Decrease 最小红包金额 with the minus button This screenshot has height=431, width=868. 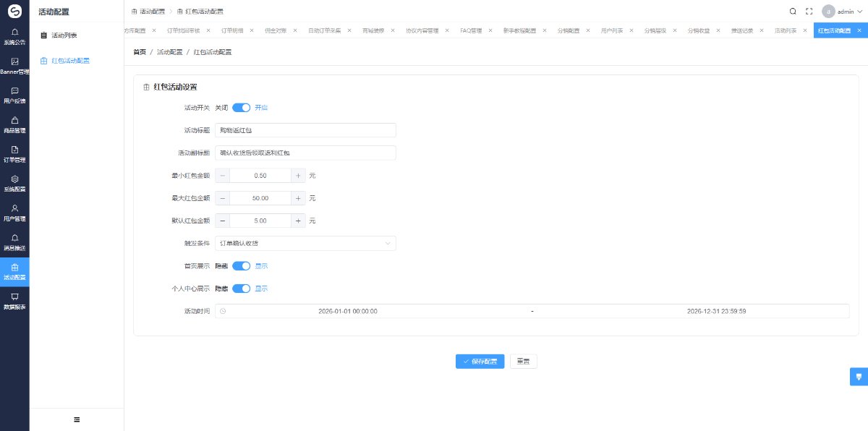click(222, 176)
